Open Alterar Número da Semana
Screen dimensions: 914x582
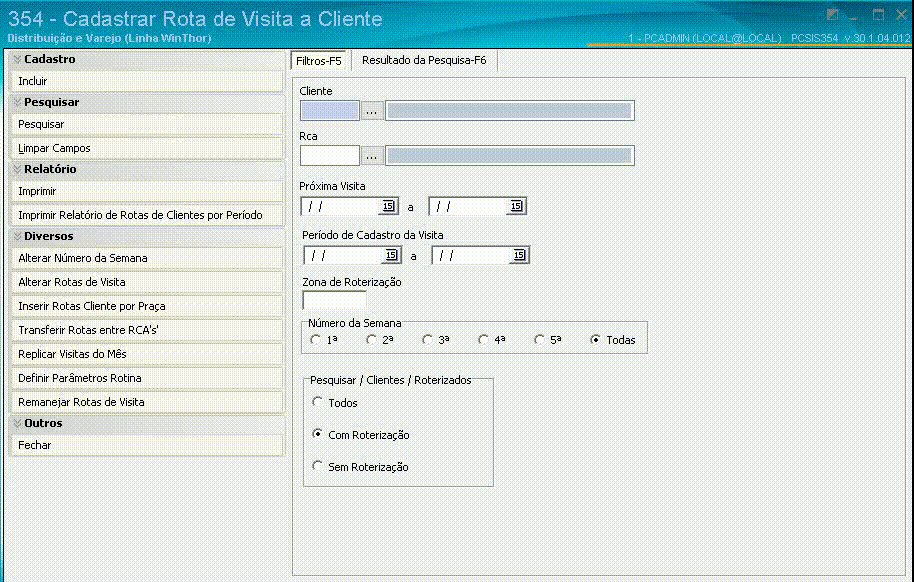coord(147,258)
